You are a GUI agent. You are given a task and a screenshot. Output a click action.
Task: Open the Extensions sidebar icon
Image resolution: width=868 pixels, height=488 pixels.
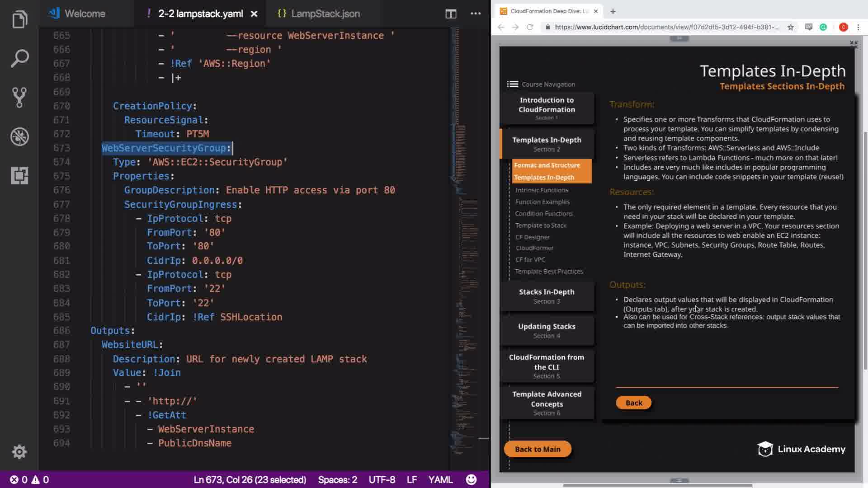19,175
